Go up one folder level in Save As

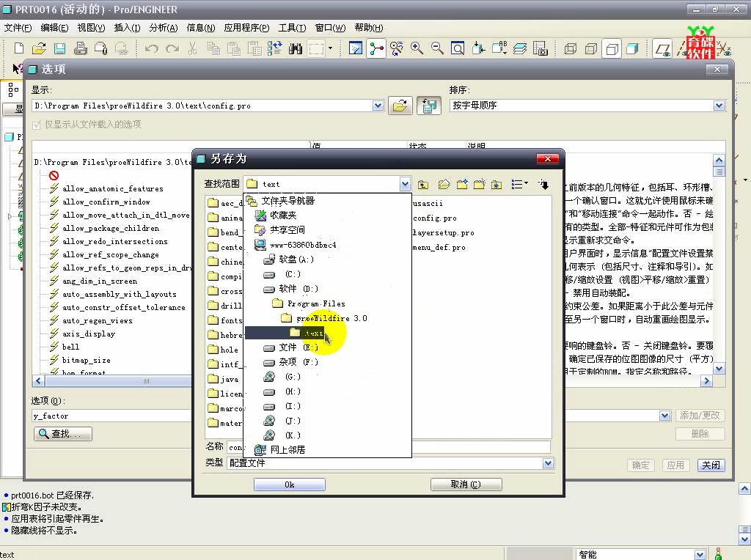(423, 184)
